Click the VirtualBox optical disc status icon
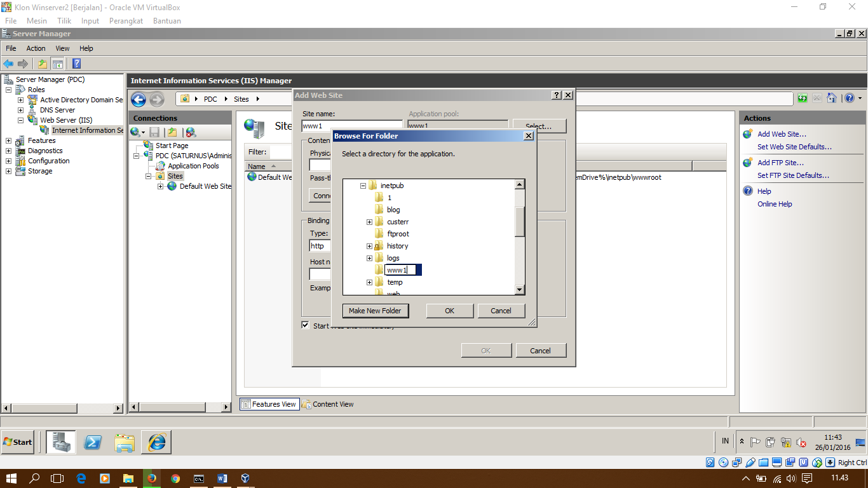 pos(724,463)
